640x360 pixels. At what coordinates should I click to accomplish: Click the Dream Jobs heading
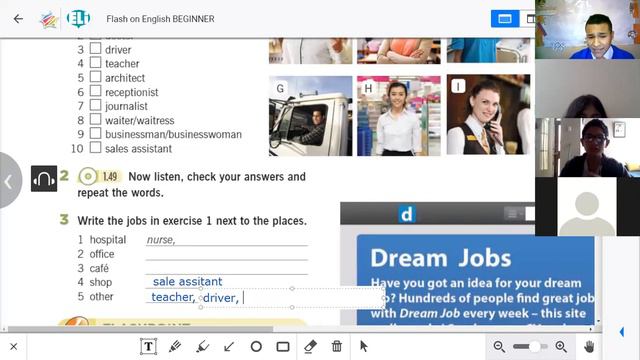[440, 258]
